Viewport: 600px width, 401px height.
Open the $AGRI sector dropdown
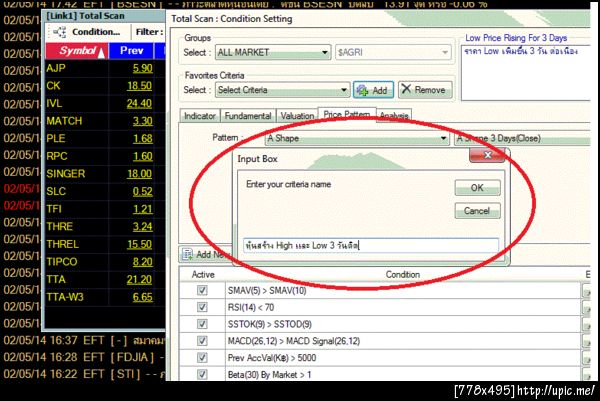393,52
